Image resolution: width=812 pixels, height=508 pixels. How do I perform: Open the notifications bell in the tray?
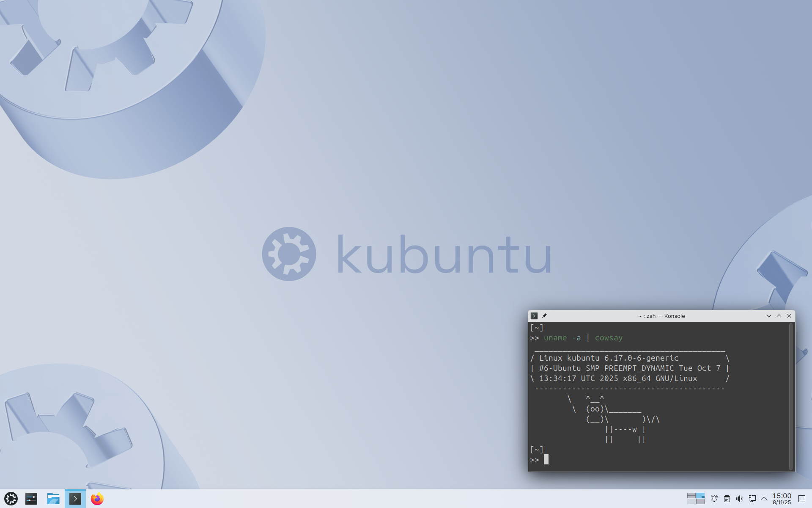pyautogui.click(x=714, y=499)
